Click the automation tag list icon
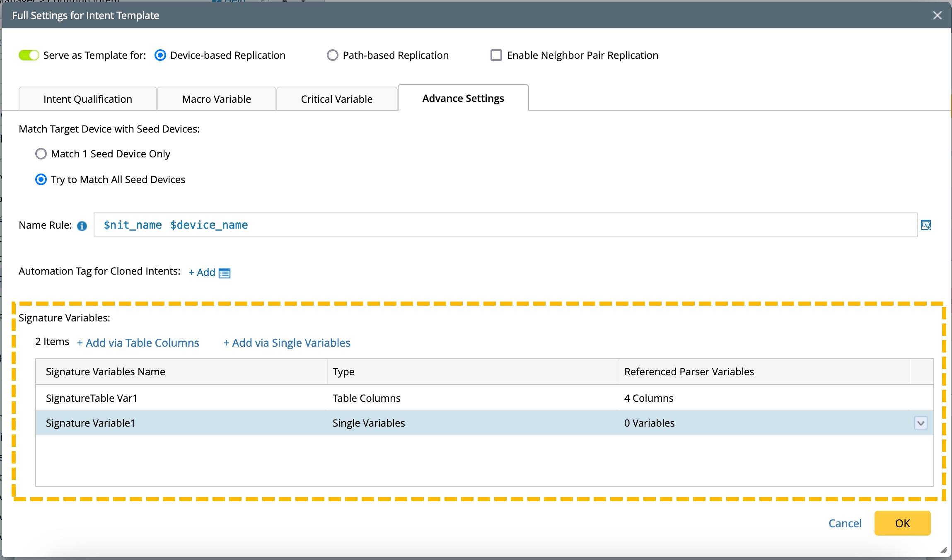The image size is (952, 560). tap(225, 273)
